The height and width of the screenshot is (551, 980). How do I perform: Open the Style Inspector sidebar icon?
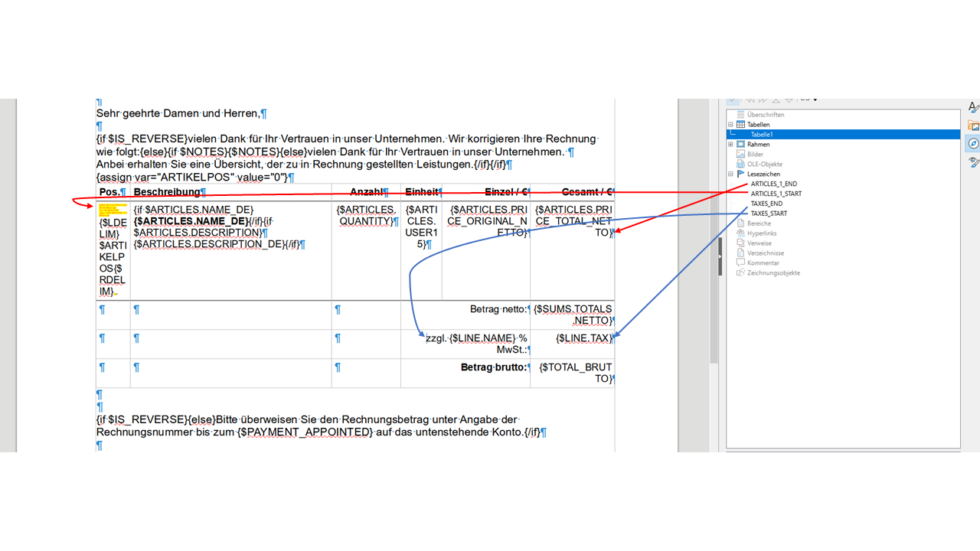tap(973, 161)
